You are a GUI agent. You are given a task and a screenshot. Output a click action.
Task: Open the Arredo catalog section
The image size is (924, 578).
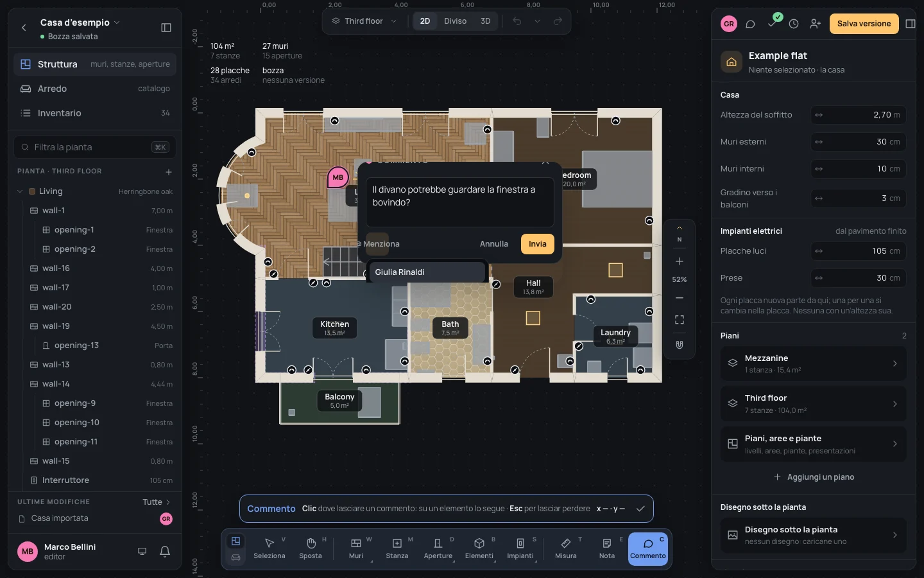(x=95, y=89)
